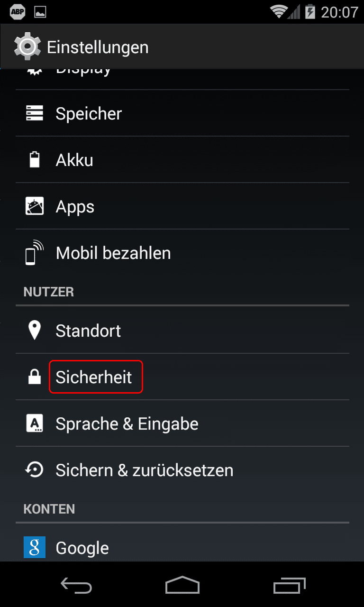Tap the Sicherheit padlock icon
This screenshot has width=364, height=607.
pyautogui.click(x=34, y=377)
